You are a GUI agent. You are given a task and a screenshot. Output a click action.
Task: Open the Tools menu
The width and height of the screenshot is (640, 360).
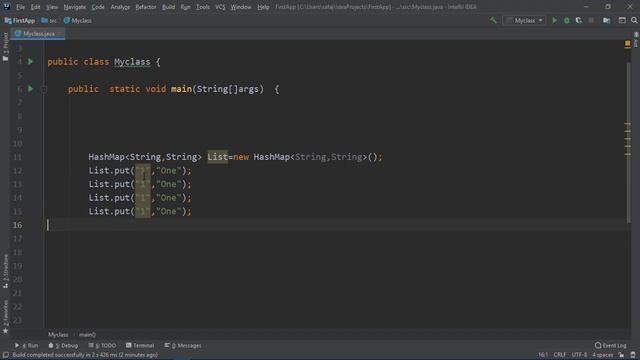click(x=203, y=7)
